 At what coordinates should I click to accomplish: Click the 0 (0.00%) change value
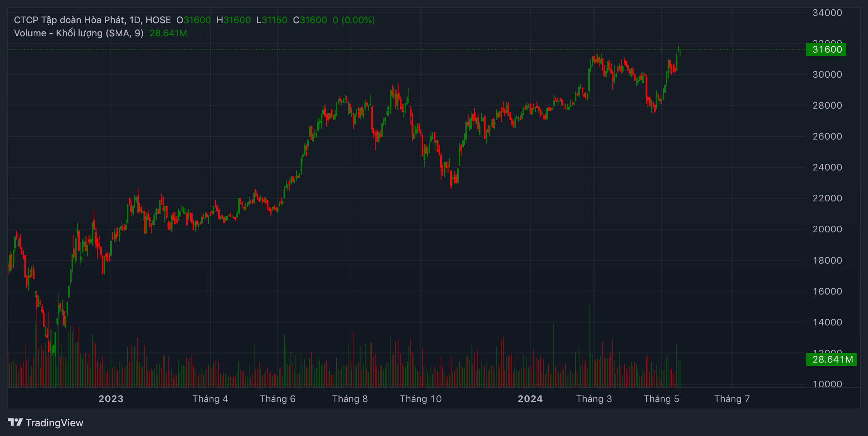tap(354, 20)
